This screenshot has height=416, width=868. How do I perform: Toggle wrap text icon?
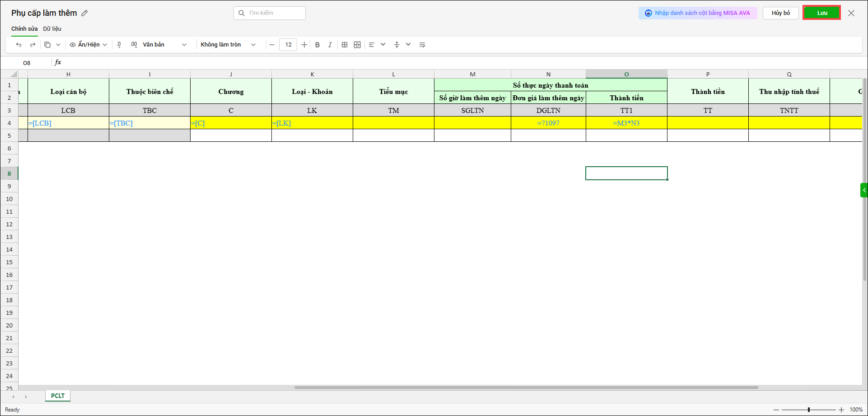tap(422, 45)
